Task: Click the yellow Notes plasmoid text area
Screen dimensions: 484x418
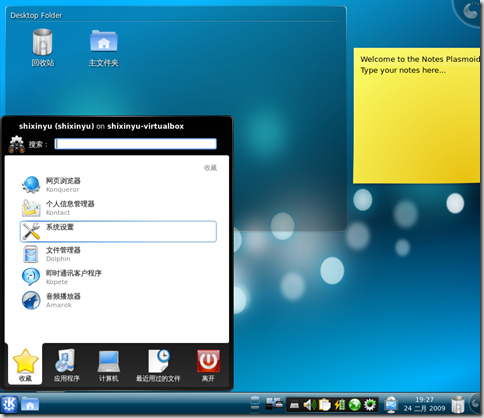Action: coord(417,115)
